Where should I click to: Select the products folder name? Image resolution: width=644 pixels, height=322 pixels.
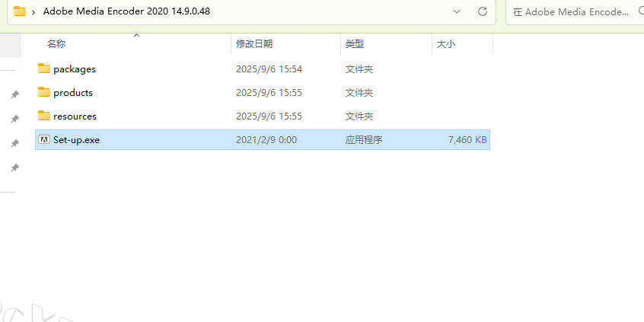point(73,92)
